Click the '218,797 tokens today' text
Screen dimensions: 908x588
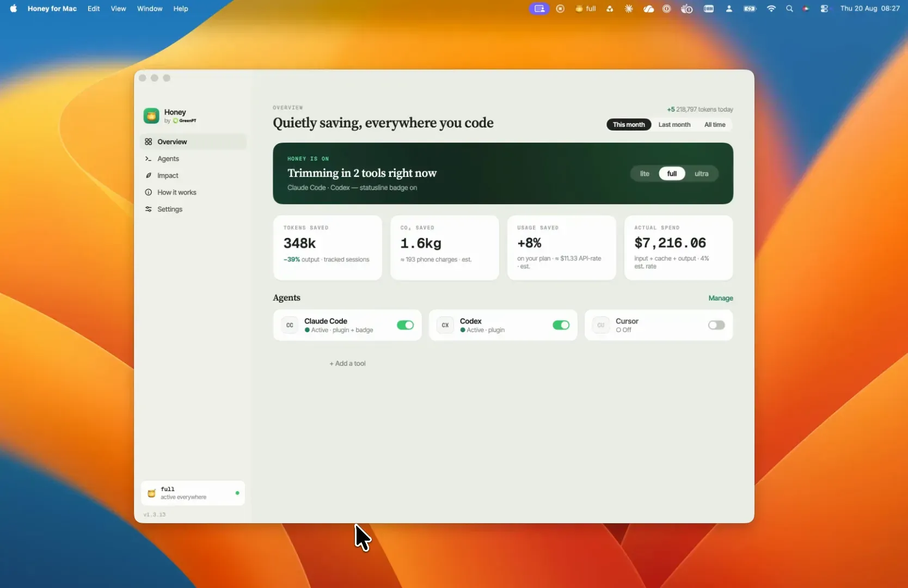pos(704,109)
